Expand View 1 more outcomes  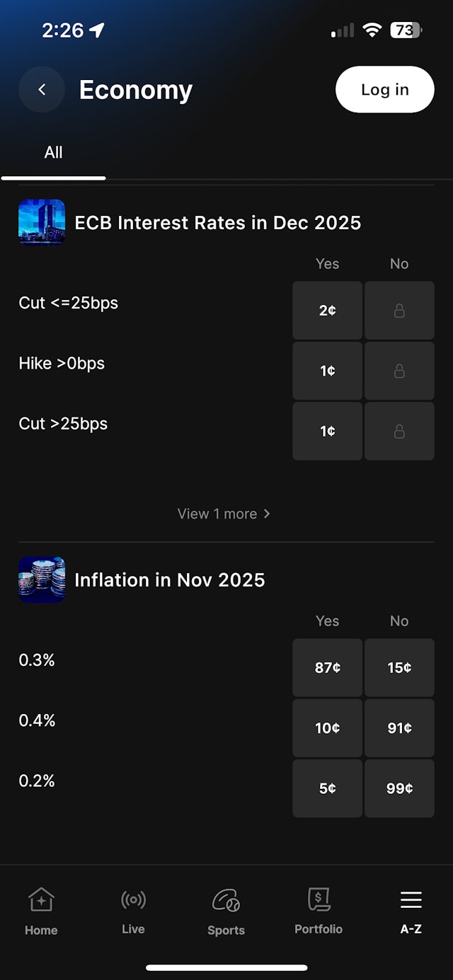pyautogui.click(x=224, y=514)
